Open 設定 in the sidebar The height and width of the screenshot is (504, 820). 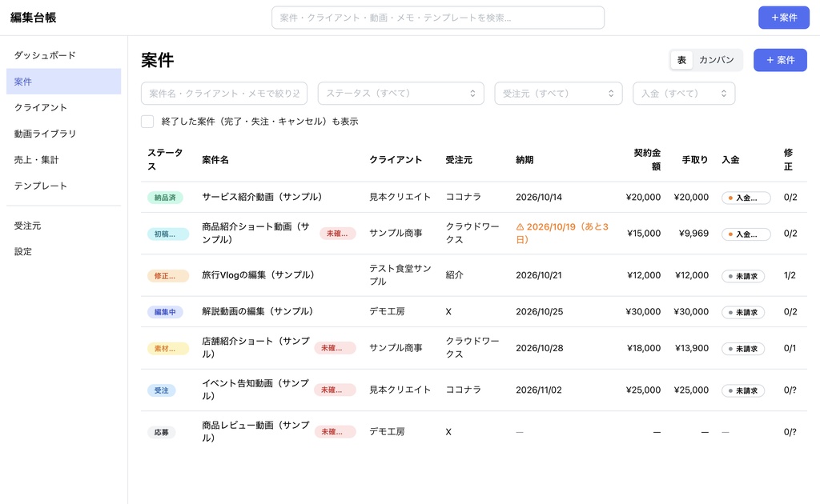64,252
